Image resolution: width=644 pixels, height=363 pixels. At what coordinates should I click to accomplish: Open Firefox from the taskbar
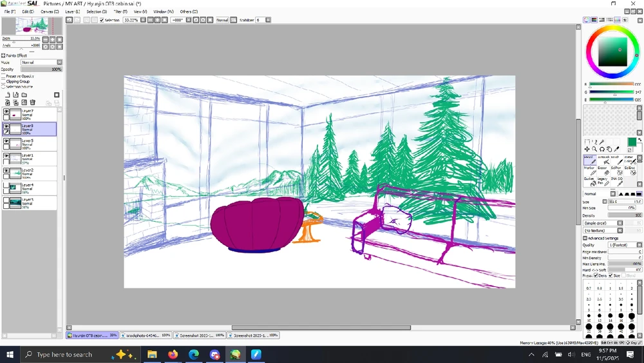tap(173, 355)
